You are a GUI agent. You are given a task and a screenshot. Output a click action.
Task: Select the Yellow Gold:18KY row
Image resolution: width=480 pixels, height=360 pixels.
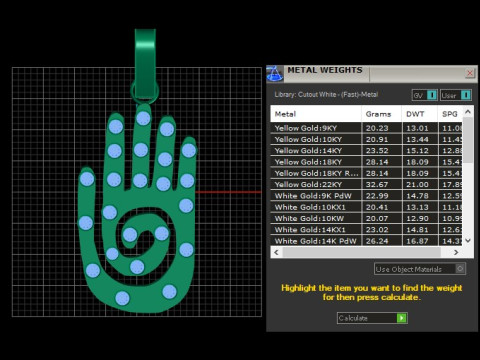point(366,162)
